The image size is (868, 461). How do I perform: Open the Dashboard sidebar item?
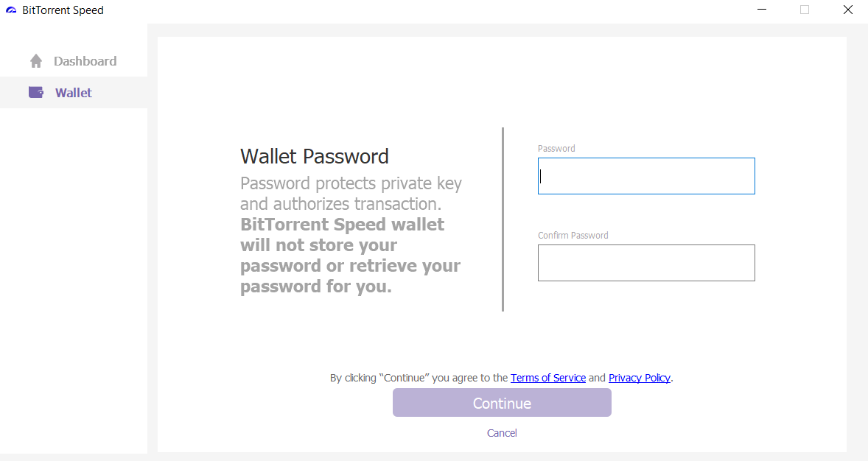(74, 61)
